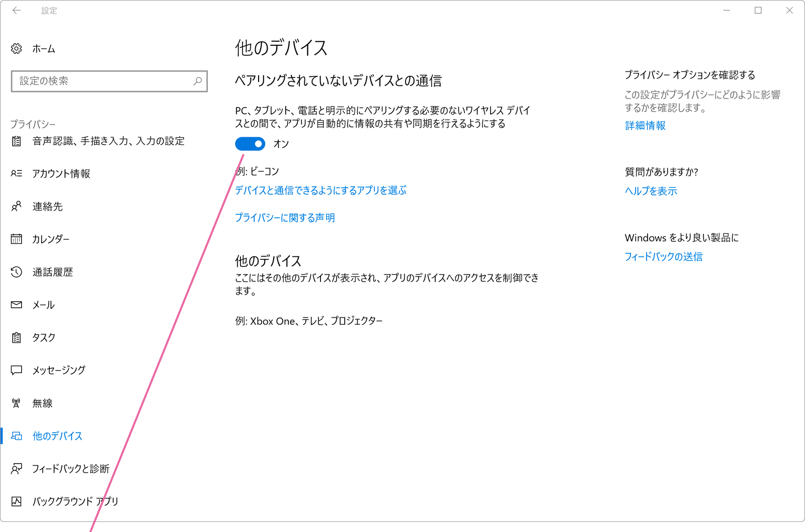Screen dimensions: 805x532
Task: Click Windows をより良い製品に heading
Action: tap(682, 238)
